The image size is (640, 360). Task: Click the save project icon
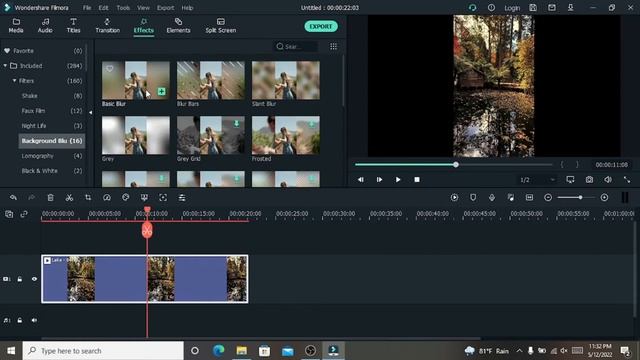(x=533, y=7)
